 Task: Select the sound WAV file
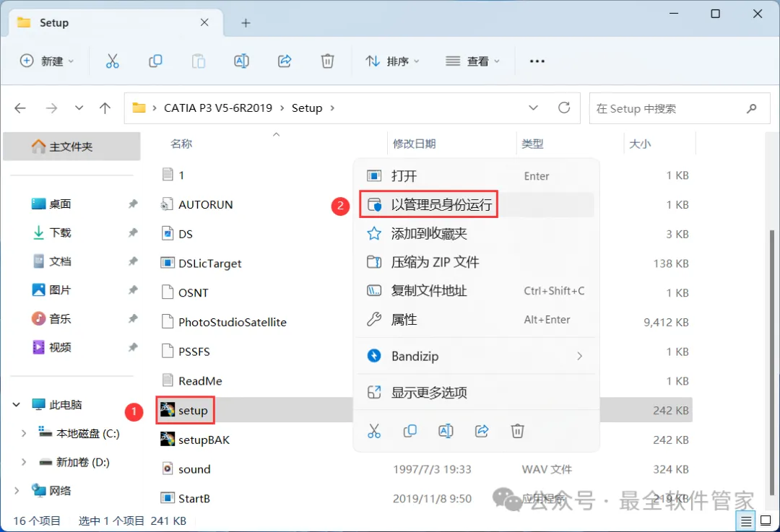pos(194,469)
